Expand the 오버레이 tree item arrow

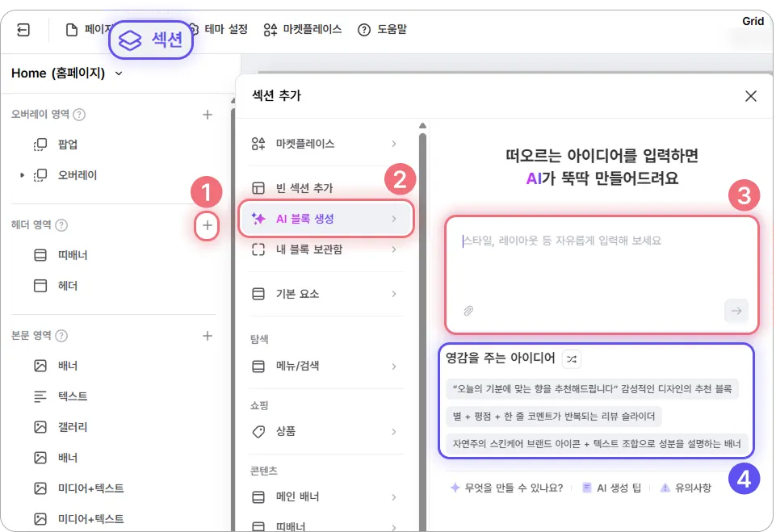[x=22, y=175]
